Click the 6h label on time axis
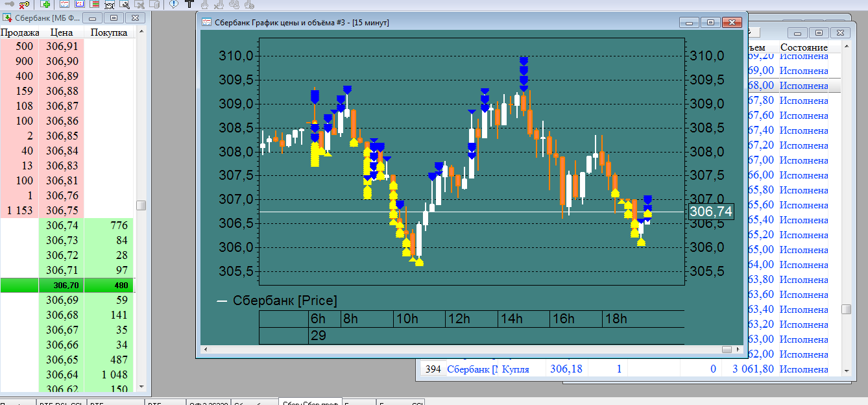The width and height of the screenshot is (868, 405). tap(318, 319)
